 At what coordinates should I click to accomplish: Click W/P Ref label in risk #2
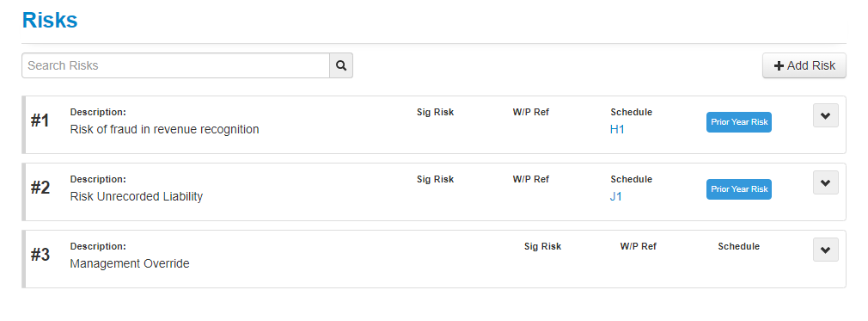531,179
